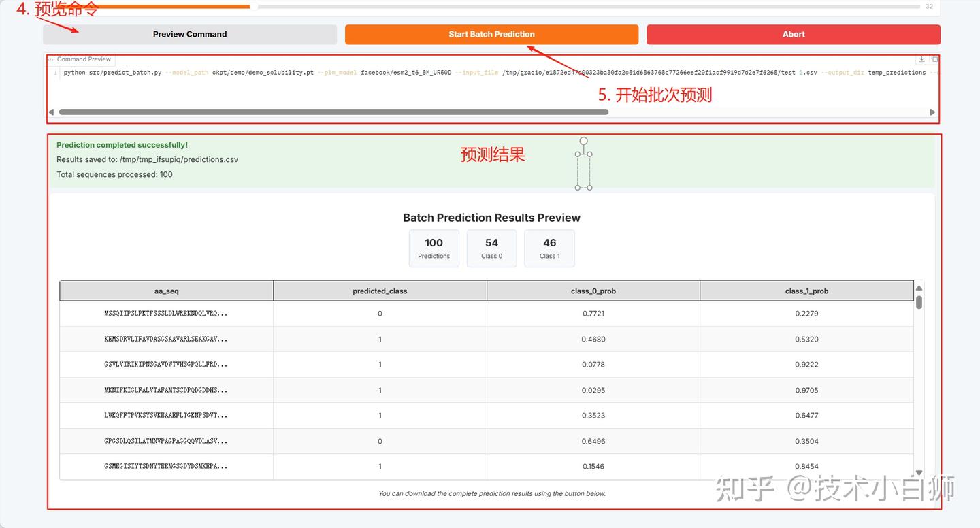Click the aa_seq column header

[x=166, y=290]
